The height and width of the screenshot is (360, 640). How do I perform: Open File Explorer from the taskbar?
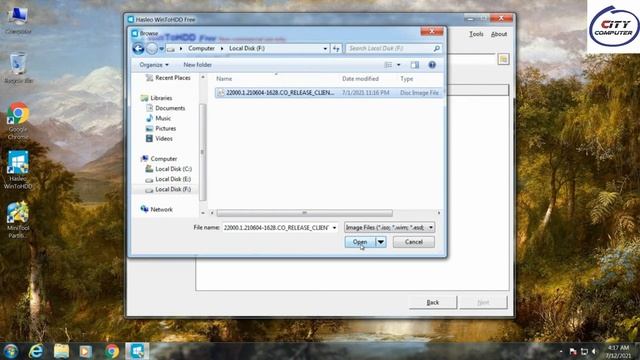pyautogui.click(x=61, y=351)
